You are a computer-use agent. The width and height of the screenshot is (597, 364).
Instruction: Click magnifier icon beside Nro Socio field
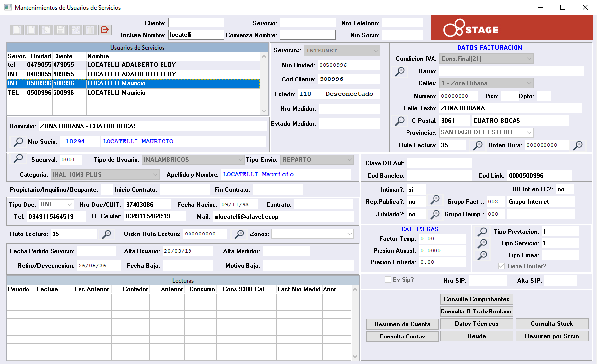tap(18, 142)
